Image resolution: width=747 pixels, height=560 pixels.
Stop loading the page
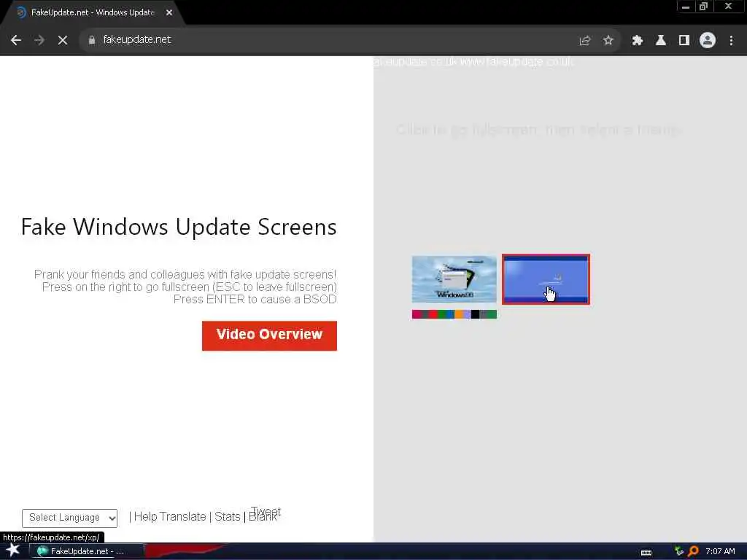(63, 41)
